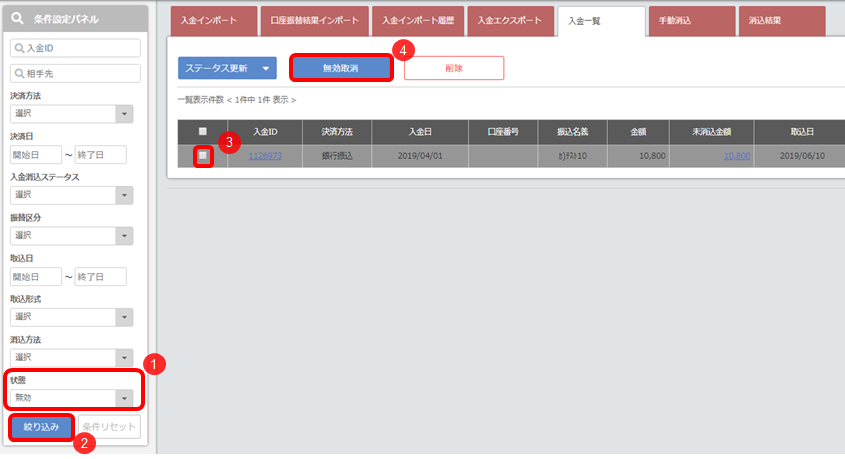Click the 10,800 未消込金額 link

pyautogui.click(x=736, y=157)
